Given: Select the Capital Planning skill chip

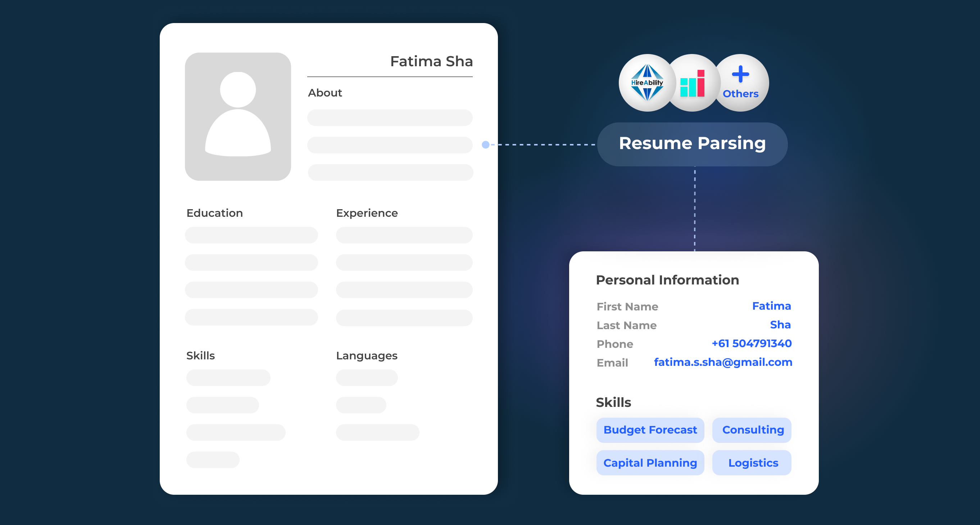Looking at the screenshot, I should (650, 463).
